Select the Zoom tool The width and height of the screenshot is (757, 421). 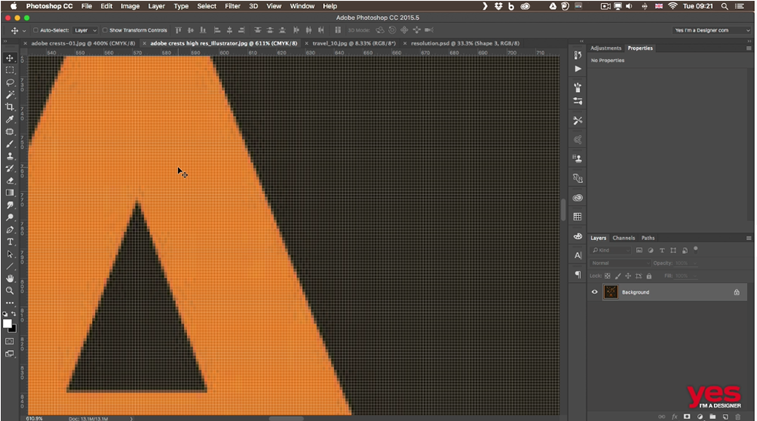pos(10,291)
